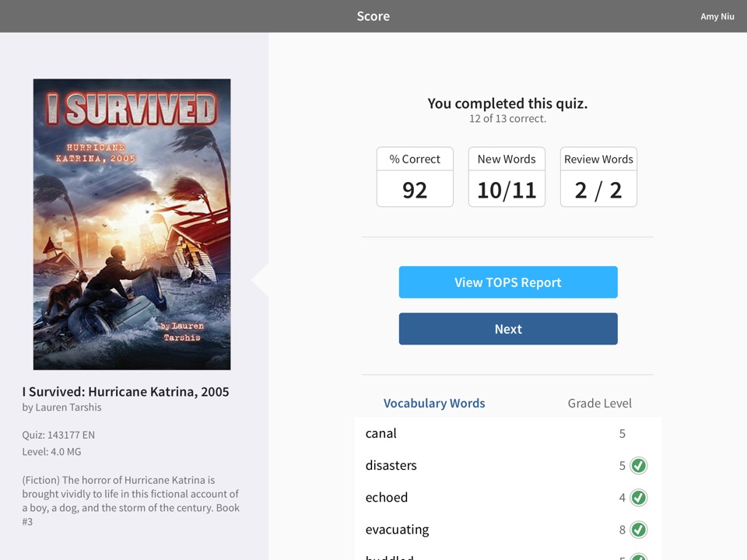Screen dimensions: 747x560
Task: Click the 12 of 13 correct text
Action: [507, 118]
